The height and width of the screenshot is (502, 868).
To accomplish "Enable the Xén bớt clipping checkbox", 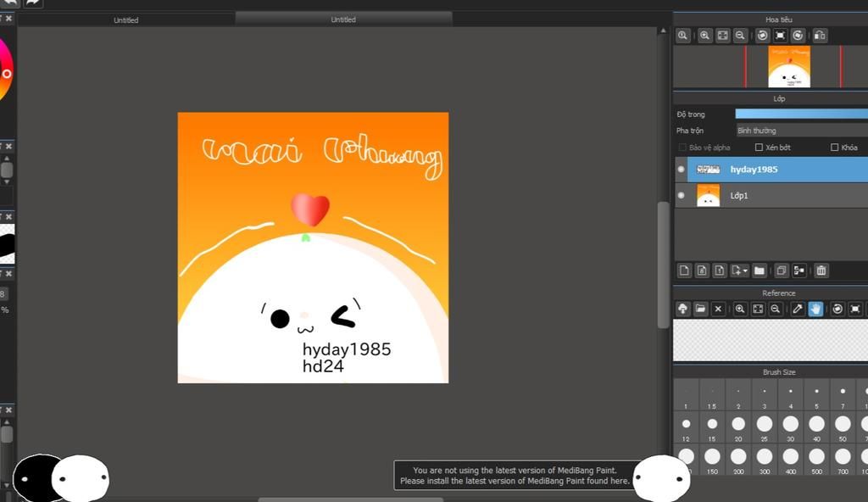I will [x=759, y=148].
